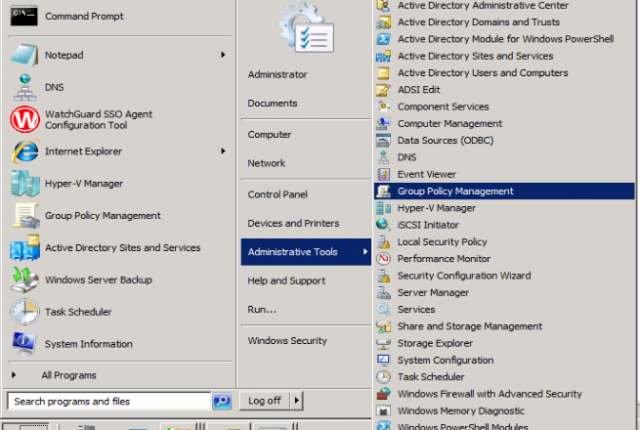Open the Component Services icon
This screenshot has height=430, width=640.
(383, 106)
